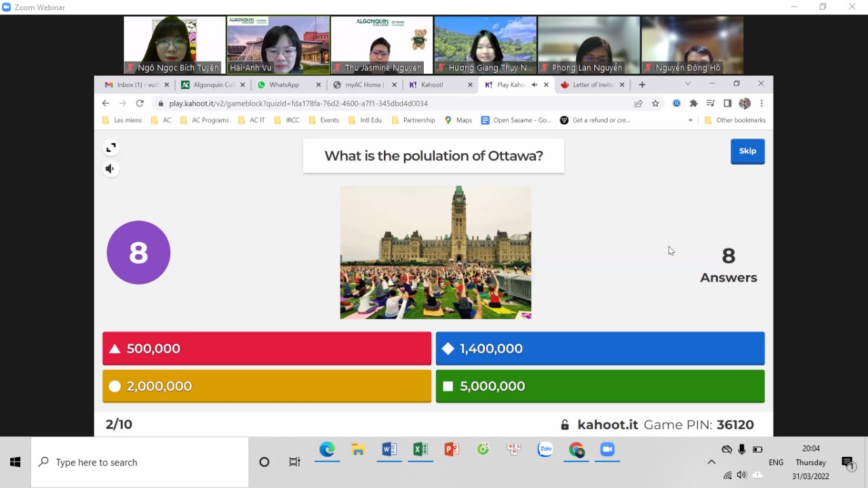868x488 pixels.
Task: Show more bookmarks with the chevron
Action: click(690, 121)
